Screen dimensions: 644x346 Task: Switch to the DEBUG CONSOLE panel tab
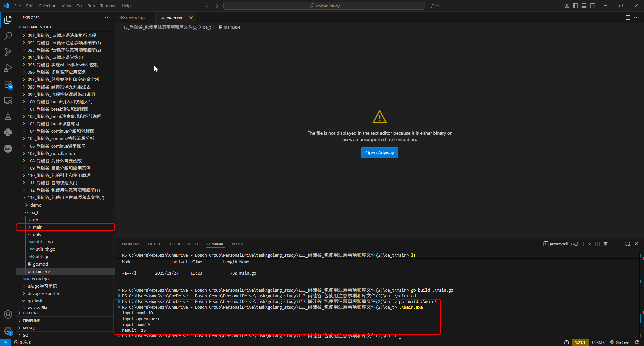coord(184,244)
